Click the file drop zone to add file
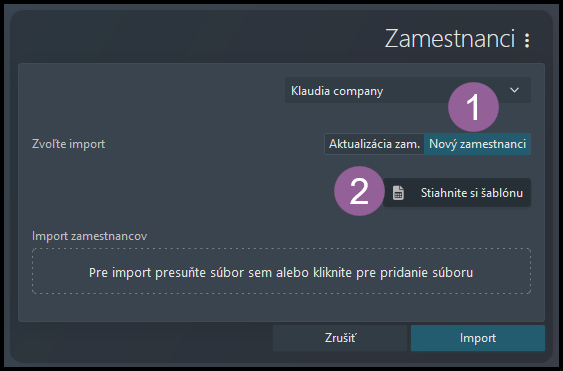 point(281,271)
